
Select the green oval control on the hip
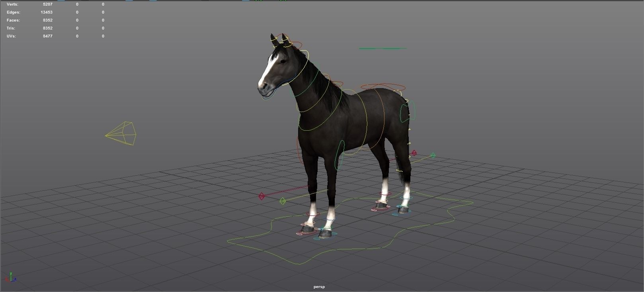tap(408, 111)
